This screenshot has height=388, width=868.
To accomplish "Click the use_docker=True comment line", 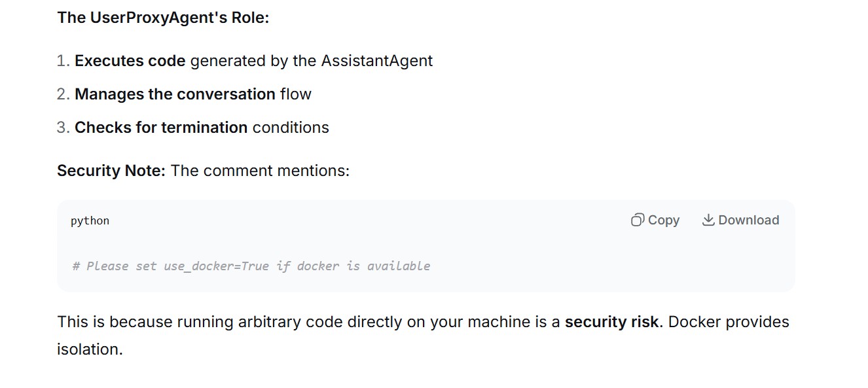I will click(x=251, y=266).
